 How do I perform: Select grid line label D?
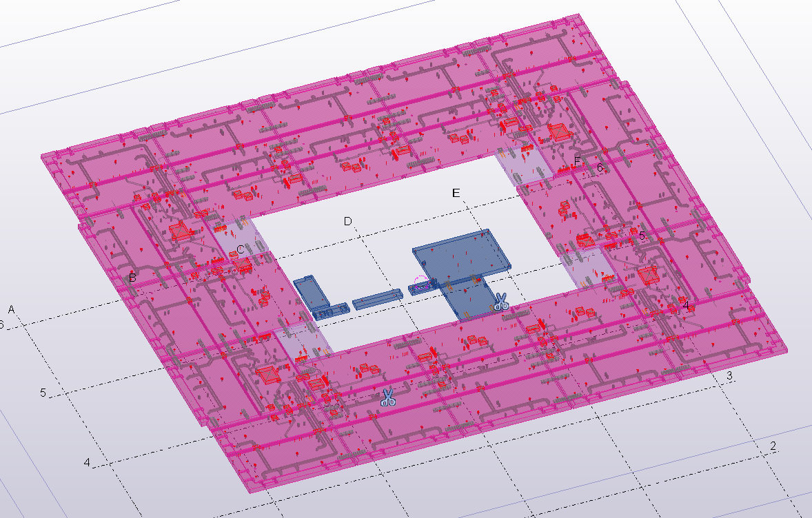[x=348, y=221]
